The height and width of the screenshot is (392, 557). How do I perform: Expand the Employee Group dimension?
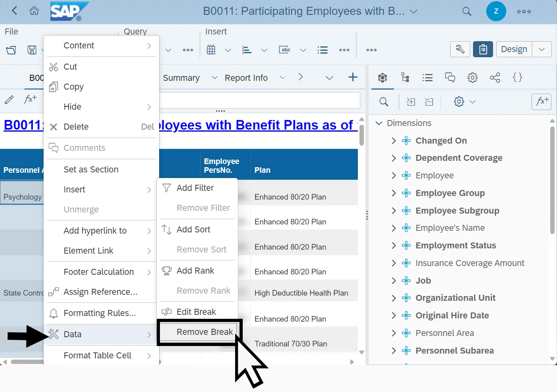coord(393,193)
